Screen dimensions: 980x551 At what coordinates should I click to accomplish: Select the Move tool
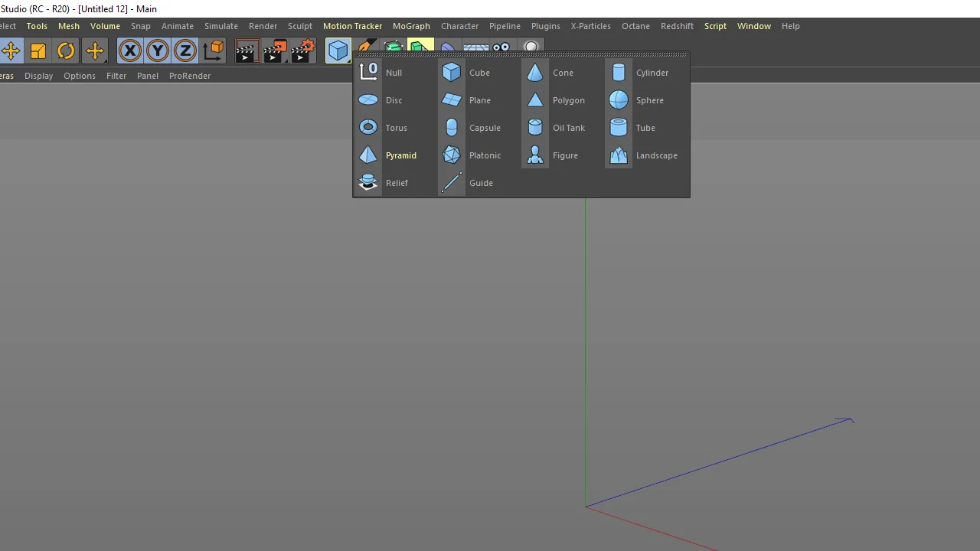point(11,51)
